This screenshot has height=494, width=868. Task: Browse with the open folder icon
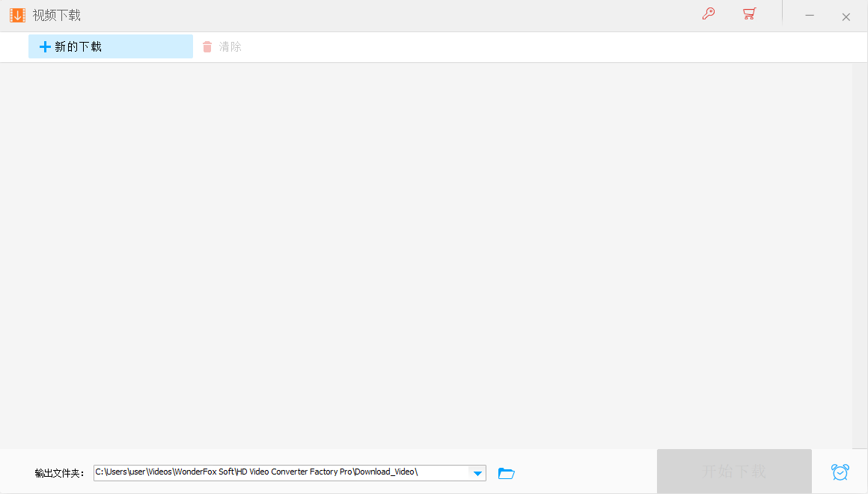(506, 473)
